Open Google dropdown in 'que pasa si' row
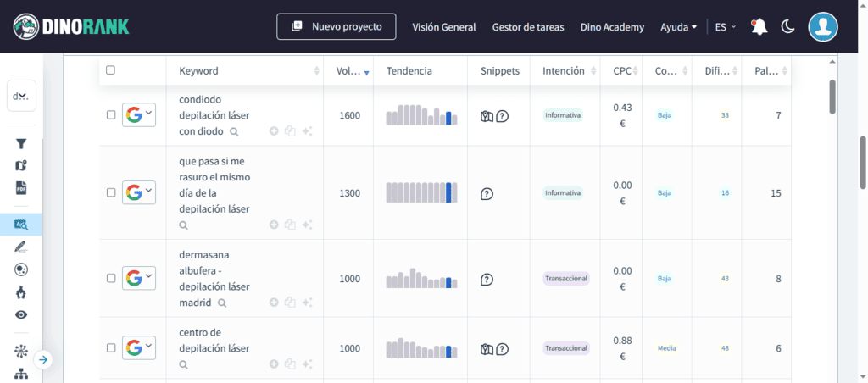 click(139, 192)
